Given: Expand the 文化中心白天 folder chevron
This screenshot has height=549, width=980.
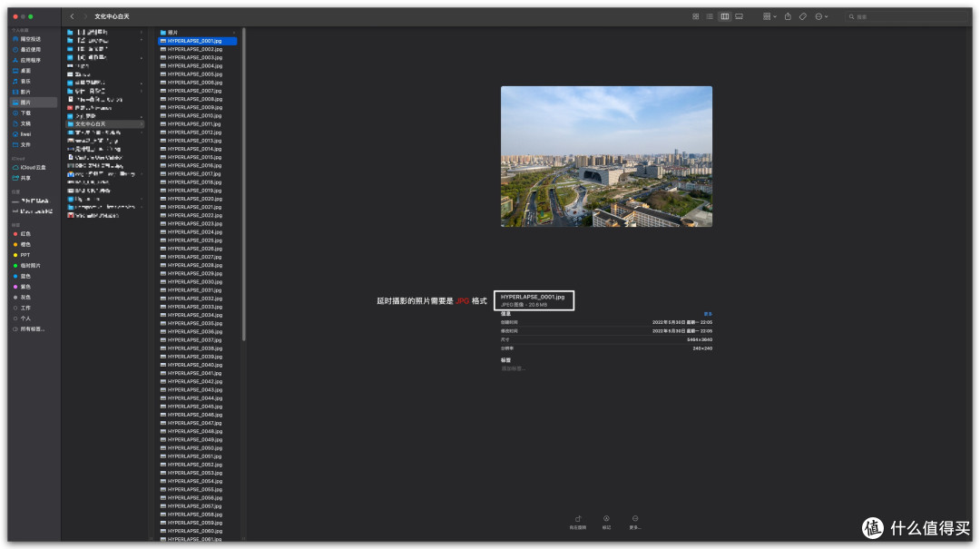Looking at the screenshot, I should [142, 123].
